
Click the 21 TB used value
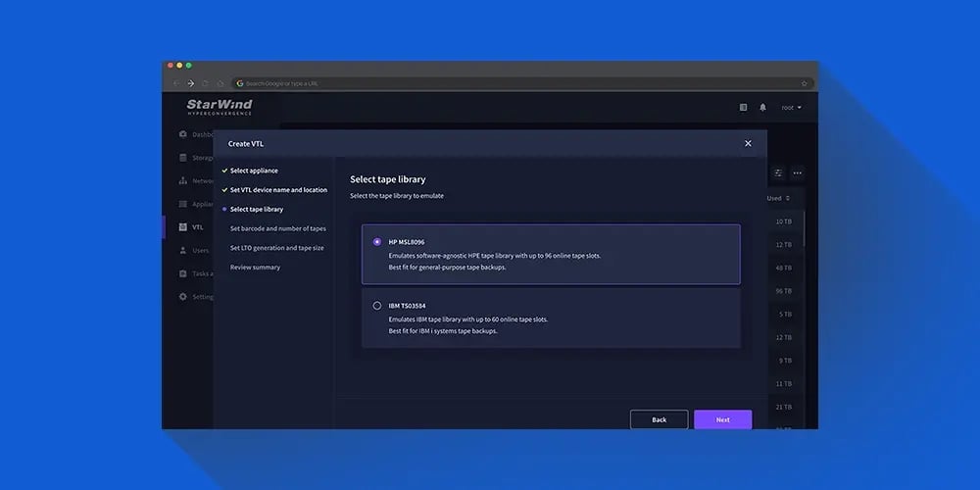(x=784, y=407)
